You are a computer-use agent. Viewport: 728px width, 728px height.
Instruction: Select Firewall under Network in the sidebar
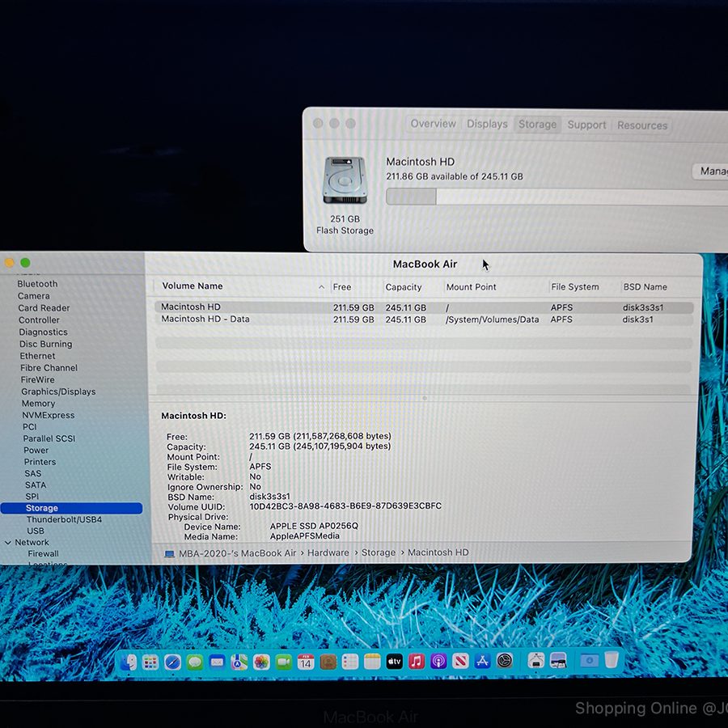43,554
